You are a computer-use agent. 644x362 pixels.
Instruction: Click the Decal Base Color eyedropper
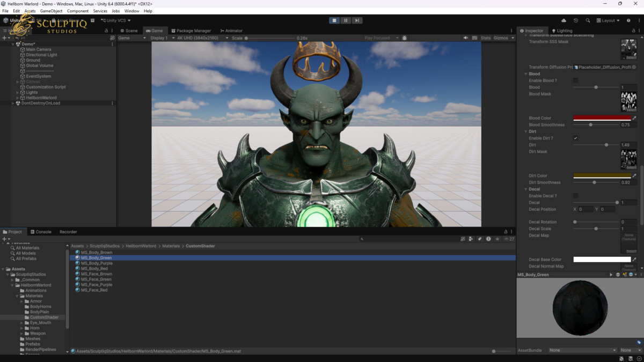click(634, 260)
